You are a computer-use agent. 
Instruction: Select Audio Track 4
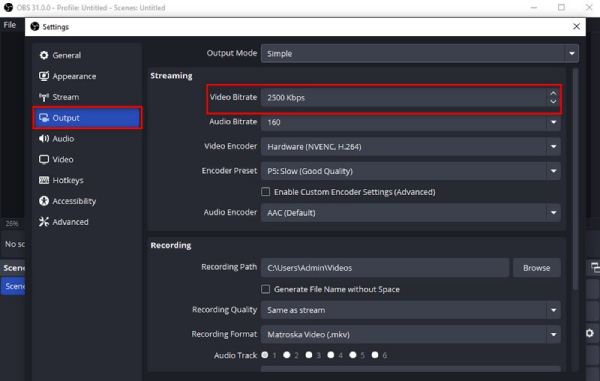click(331, 355)
